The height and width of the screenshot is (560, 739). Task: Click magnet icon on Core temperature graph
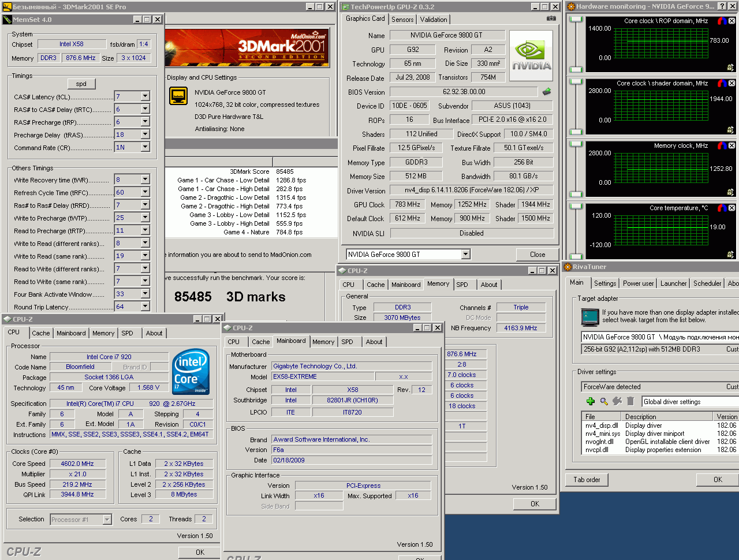tap(722, 208)
